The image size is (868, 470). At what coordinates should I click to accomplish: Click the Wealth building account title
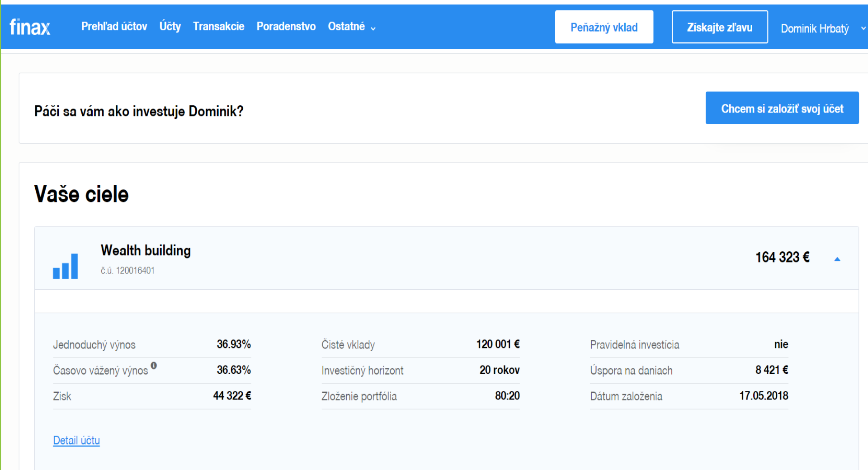tap(146, 250)
